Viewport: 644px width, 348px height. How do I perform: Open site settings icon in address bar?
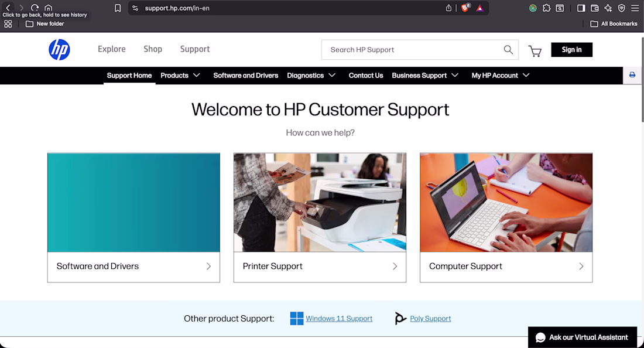click(x=135, y=8)
